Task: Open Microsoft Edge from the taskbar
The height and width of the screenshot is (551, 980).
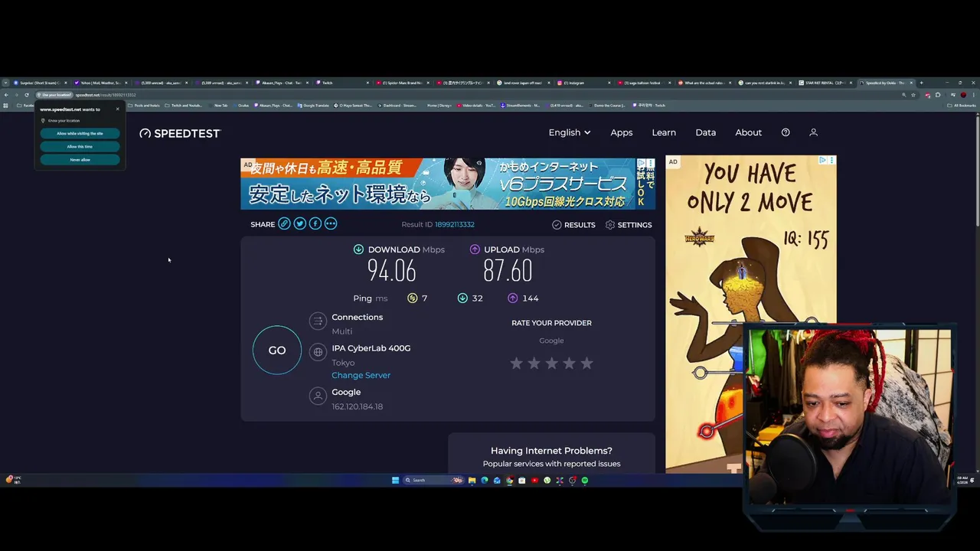Action: (484, 480)
